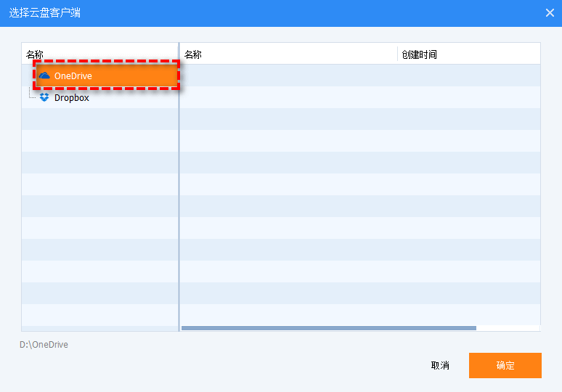
Task: Click the D:\OneDrive path text
Action: (x=44, y=345)
